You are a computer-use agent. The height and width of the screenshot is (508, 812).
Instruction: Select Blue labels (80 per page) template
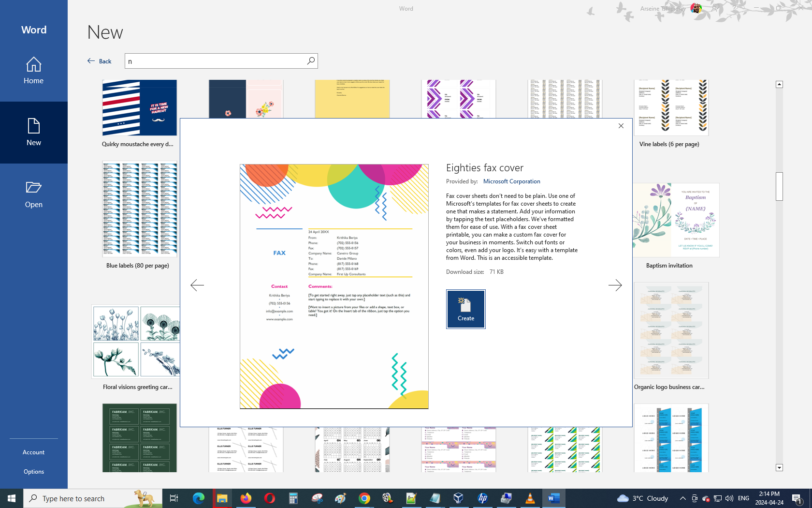139,209
